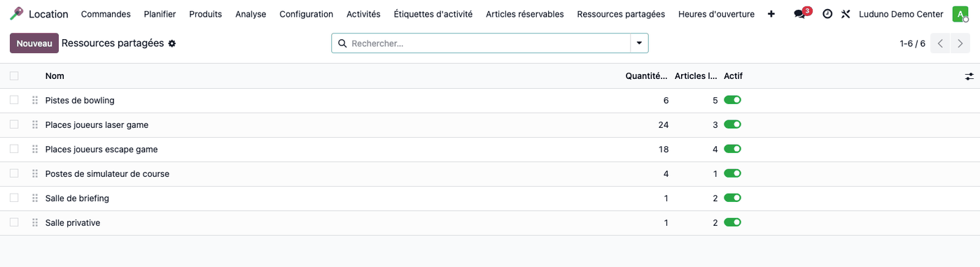980x267 pixels.
Task: Open the Location app home icon
Action: point(17,14)
